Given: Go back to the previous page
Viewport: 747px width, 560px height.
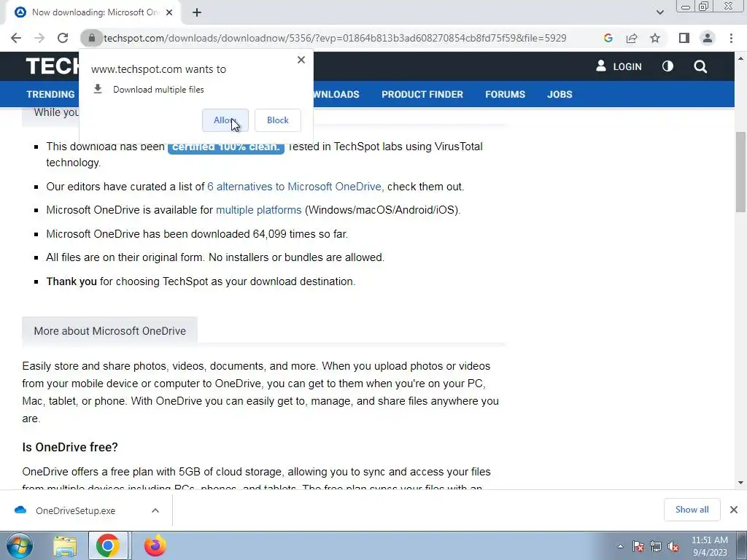Looking at the screenshot, I should (x=16, y=38).
